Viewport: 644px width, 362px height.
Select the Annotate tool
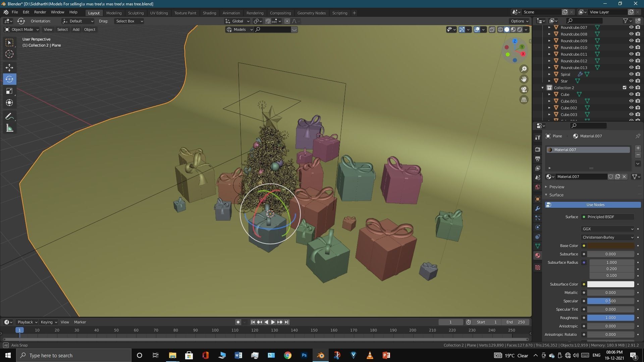point(9,117)
